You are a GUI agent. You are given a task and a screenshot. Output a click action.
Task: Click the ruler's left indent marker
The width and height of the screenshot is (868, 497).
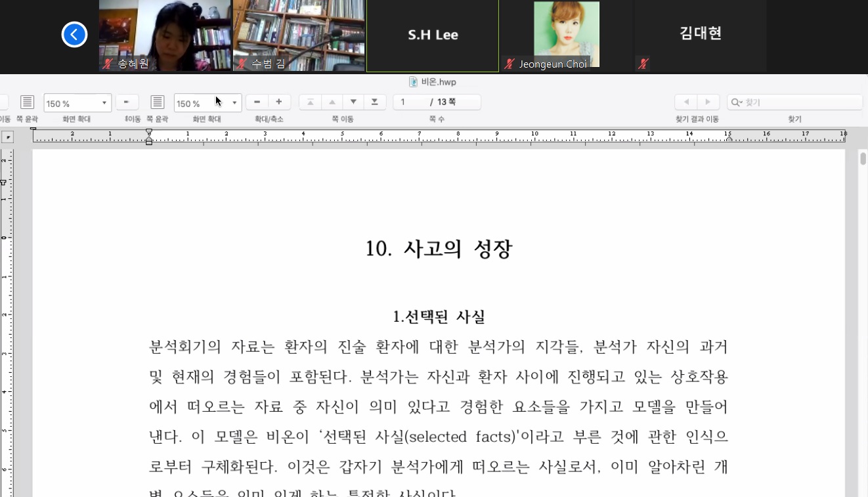[x=149, y=141]
